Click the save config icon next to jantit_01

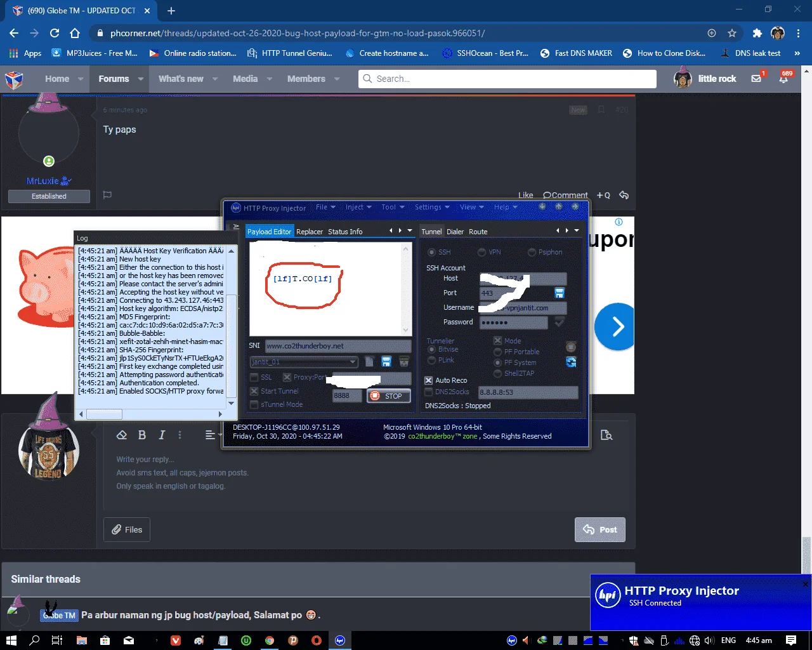[386, 362]
